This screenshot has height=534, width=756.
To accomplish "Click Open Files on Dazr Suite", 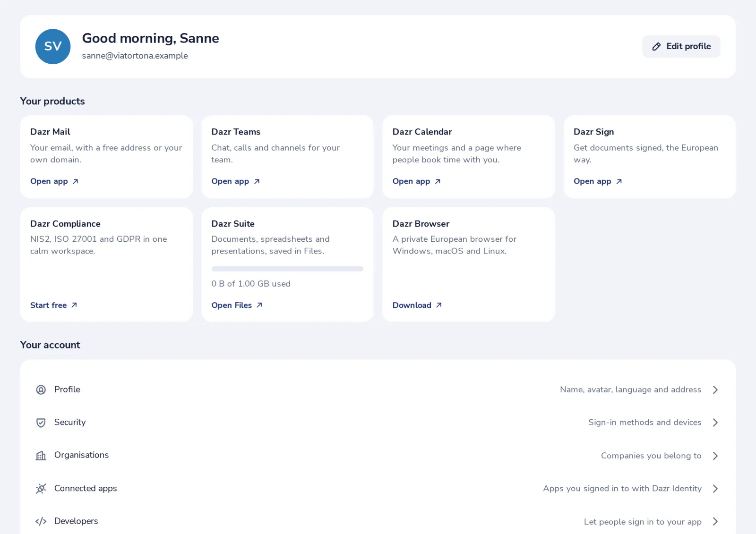I will pos(237,305).
